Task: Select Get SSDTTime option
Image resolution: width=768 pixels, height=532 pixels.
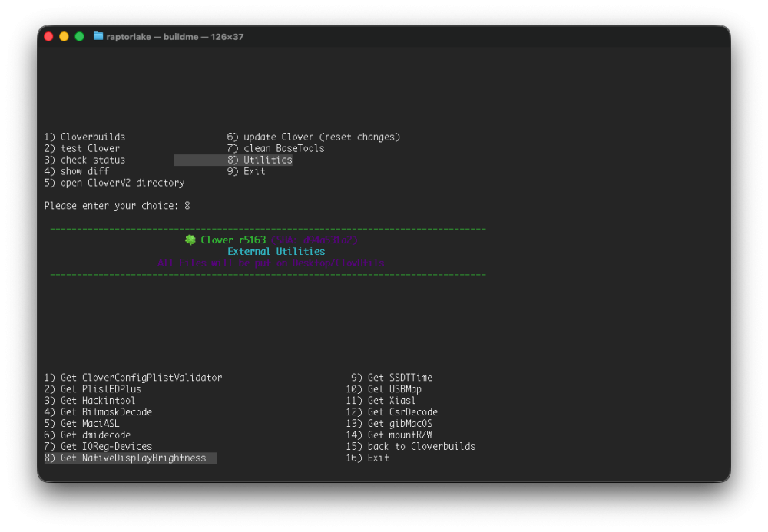Action: click(x=392, y=378)
